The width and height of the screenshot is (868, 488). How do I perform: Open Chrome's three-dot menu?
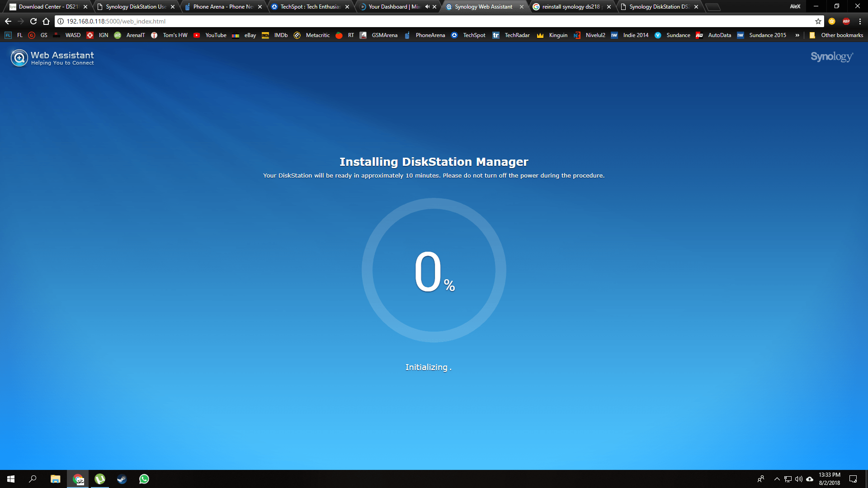[860, 21]
